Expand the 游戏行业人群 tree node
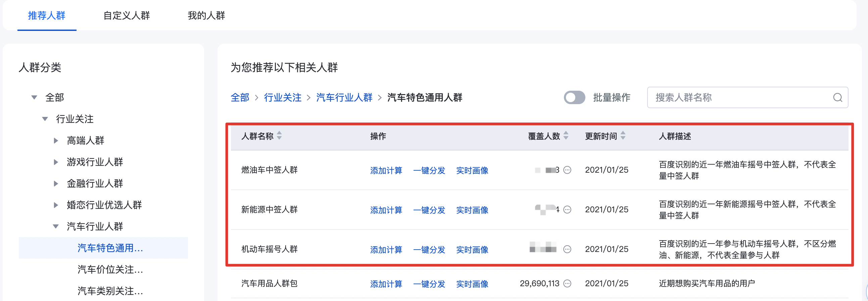 point(56,162)
